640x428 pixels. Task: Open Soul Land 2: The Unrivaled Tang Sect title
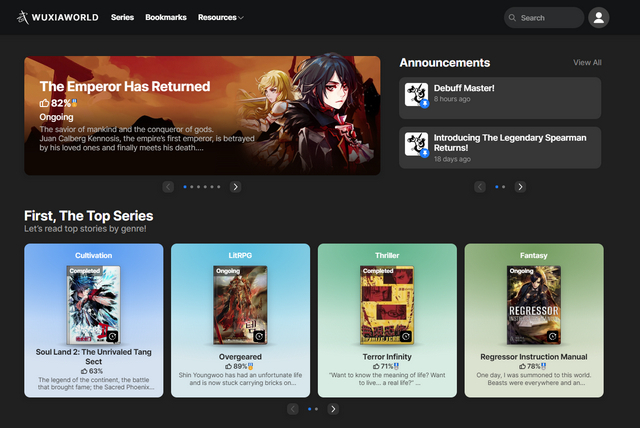(x=93, y=357)
